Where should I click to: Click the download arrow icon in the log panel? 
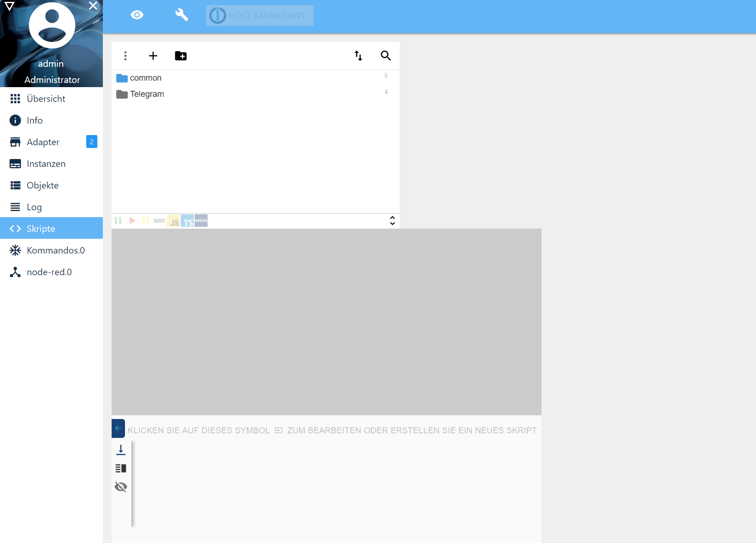point(121,449)
